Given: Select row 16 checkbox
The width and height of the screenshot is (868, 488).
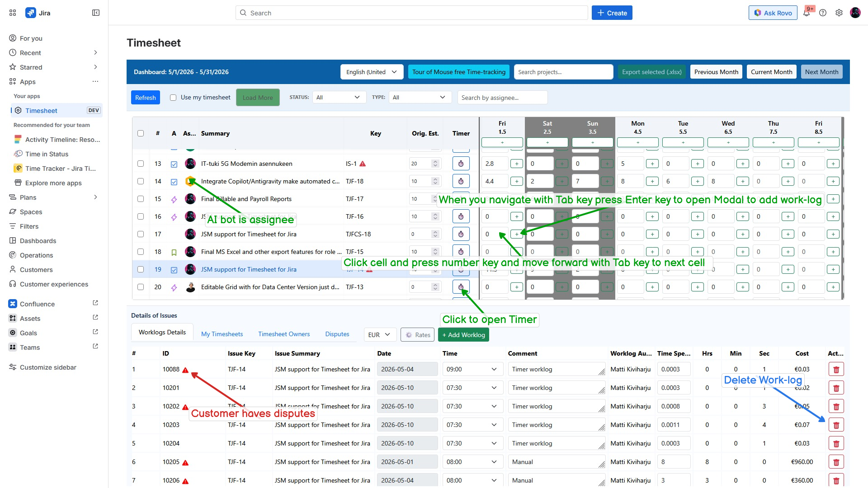Looking at the screenshot, I should (141, 216).
